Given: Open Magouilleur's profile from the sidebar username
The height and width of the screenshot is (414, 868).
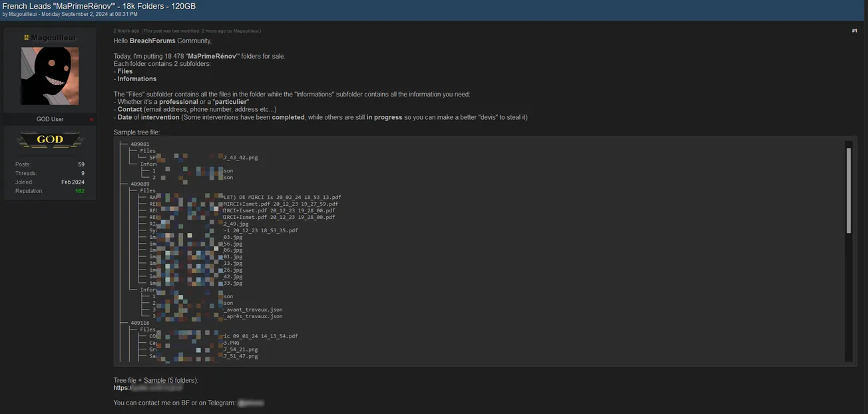Looking at the screenshot, I should click(53, 38).
